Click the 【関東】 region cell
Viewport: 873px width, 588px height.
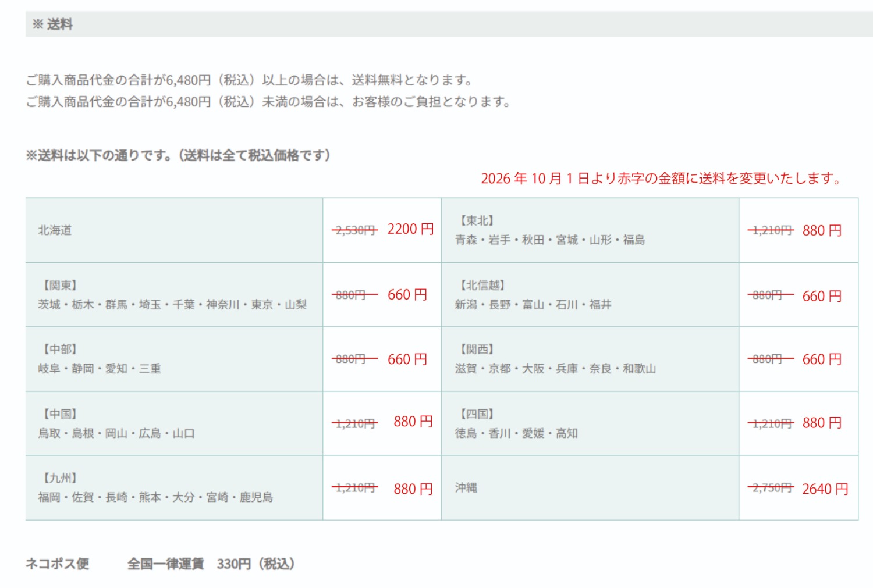point(174,295)
